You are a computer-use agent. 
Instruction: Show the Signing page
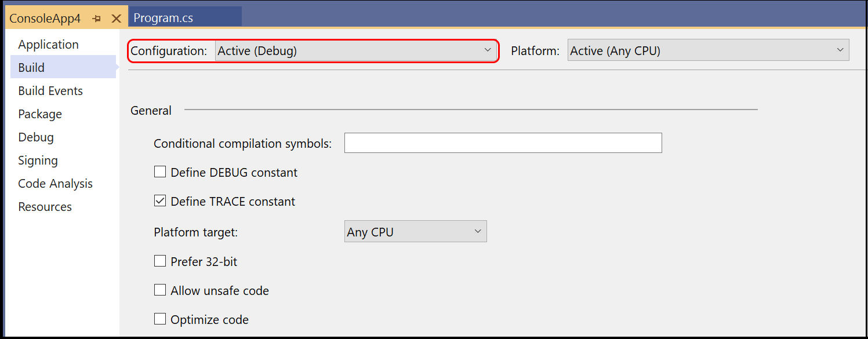pos(63,161)
